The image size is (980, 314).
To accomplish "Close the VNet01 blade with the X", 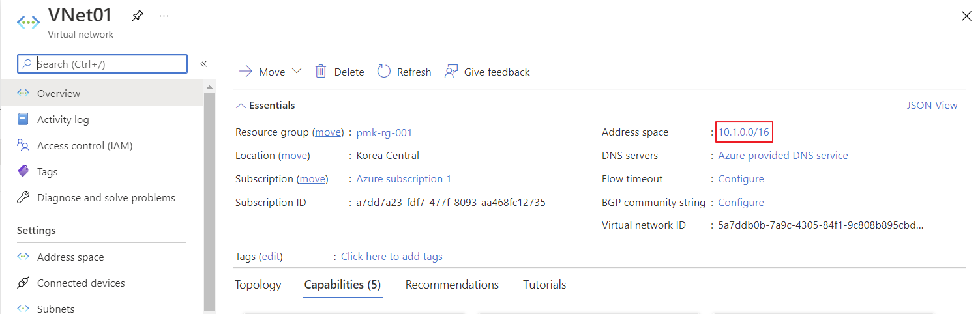I will (x=966, y=16).
